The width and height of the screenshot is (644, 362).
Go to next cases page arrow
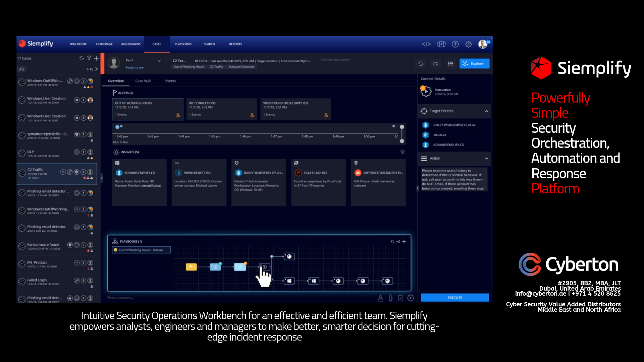pyautogui.click(x=97, y=69)
